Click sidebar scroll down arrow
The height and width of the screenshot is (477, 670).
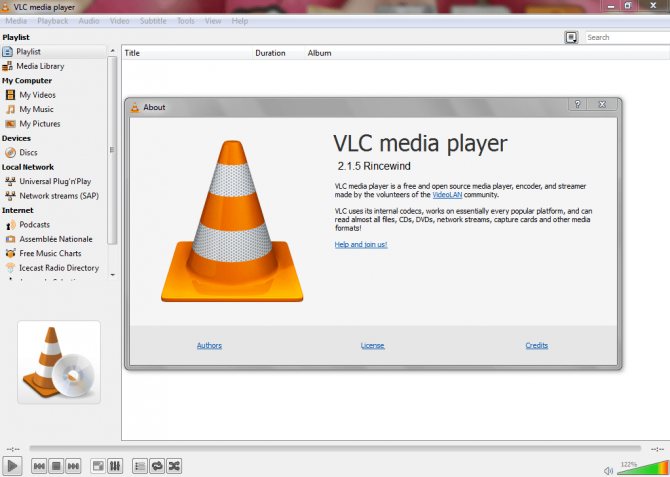click(x=112, y=275)
